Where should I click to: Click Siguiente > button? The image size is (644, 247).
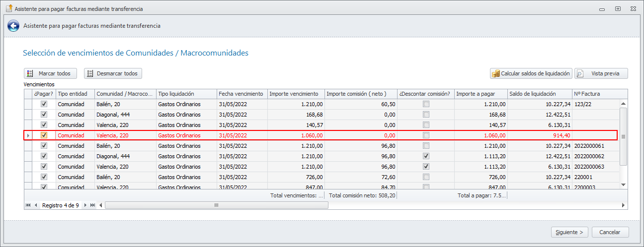570,232
